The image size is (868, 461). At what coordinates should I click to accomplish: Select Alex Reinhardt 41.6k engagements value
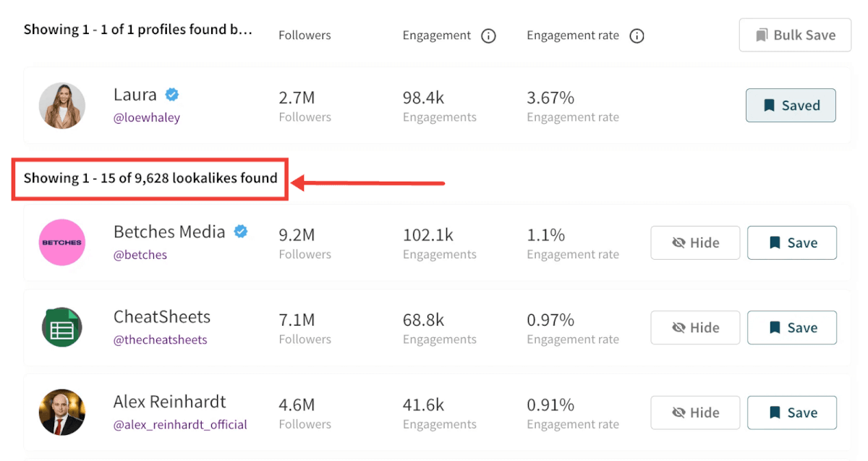coord(424,405)
